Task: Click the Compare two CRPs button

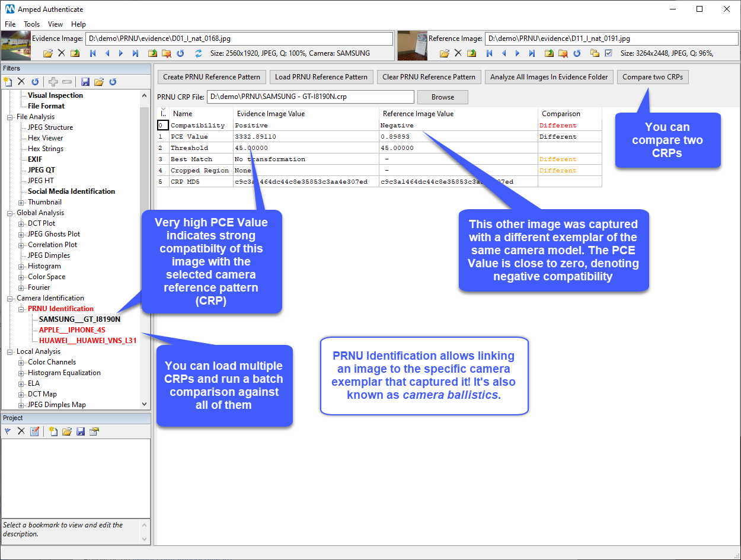Action: [653, 77]
